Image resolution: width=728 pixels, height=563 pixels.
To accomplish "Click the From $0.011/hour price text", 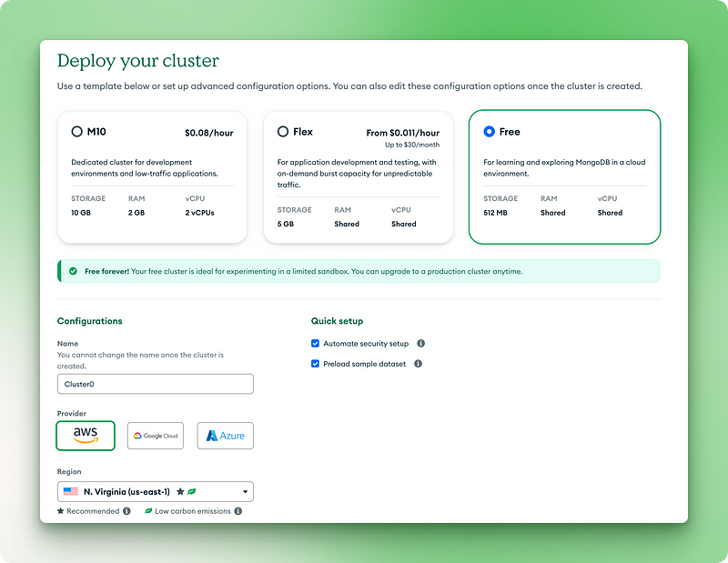I will [402, 133].
